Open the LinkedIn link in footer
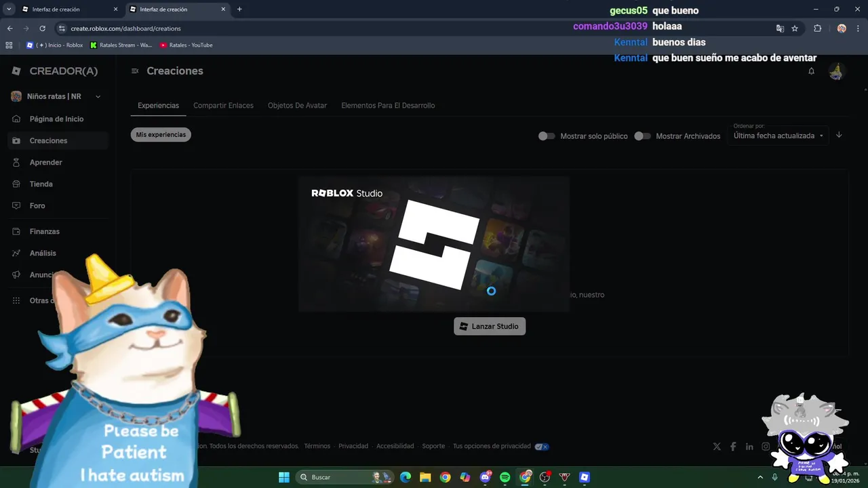Screen dimensions: 868x488 point(749,446)
